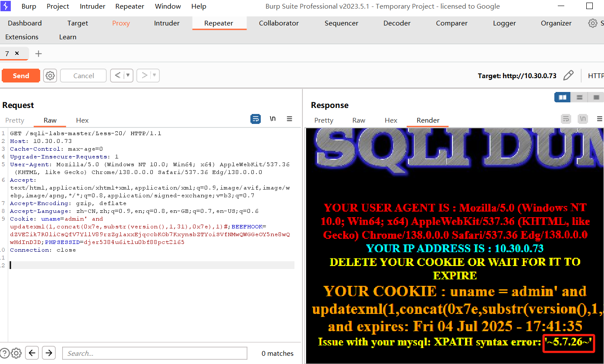604x364 pixels.
Task: Click Target: http://10.30.0.73 label
Action: click(517, 76)
